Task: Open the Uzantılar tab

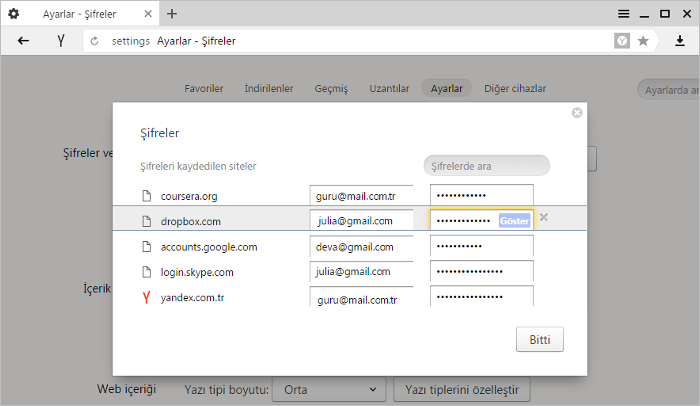Action: point(389,88)
